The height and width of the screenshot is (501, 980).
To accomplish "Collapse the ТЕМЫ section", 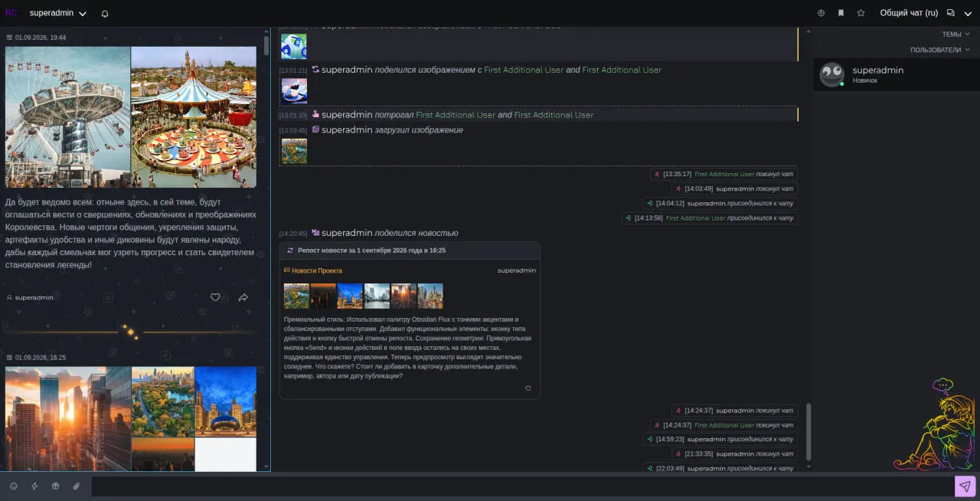I will (956, 34).
